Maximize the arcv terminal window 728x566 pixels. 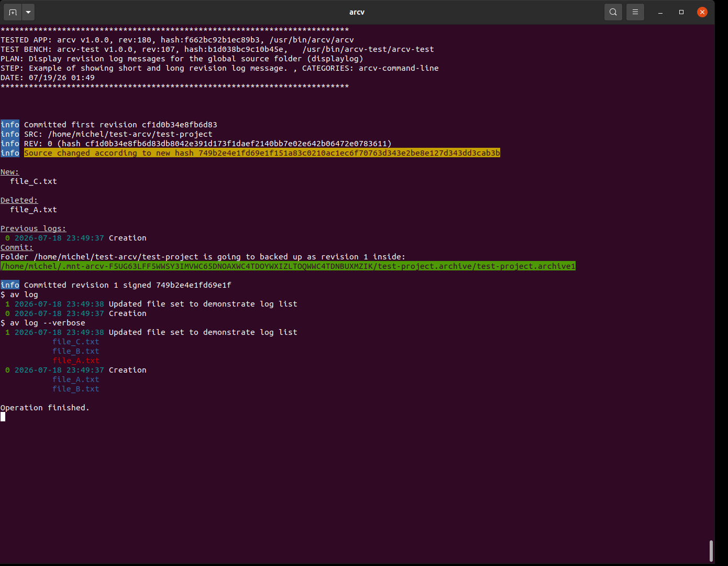(x=681, y=12)
